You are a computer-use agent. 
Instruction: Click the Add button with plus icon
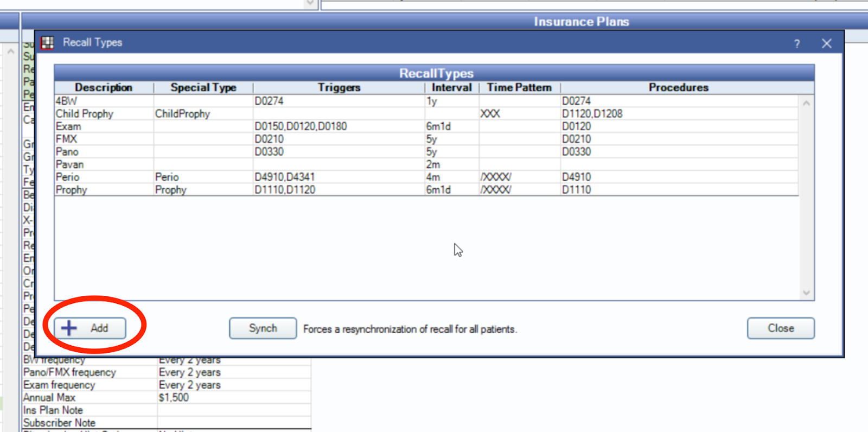pos(90,328)
